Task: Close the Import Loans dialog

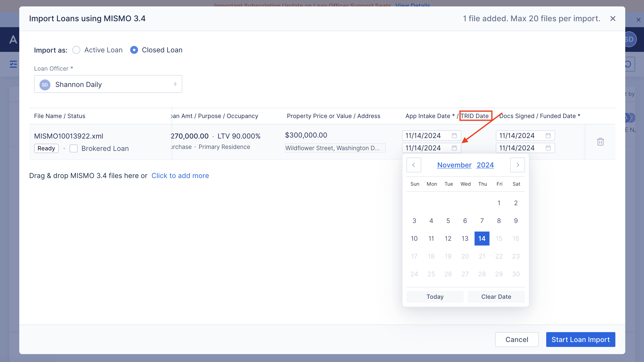Action: [x=612, y=19]
